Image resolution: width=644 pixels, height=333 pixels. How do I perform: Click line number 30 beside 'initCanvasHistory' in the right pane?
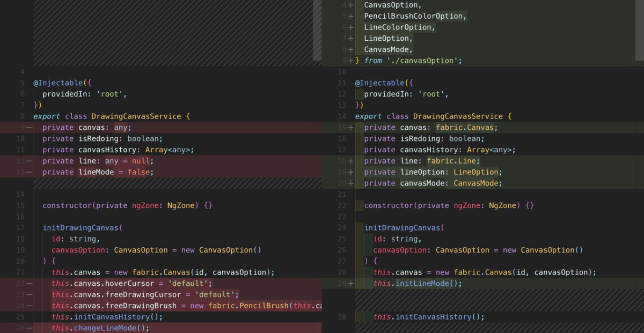pos(342,317)
